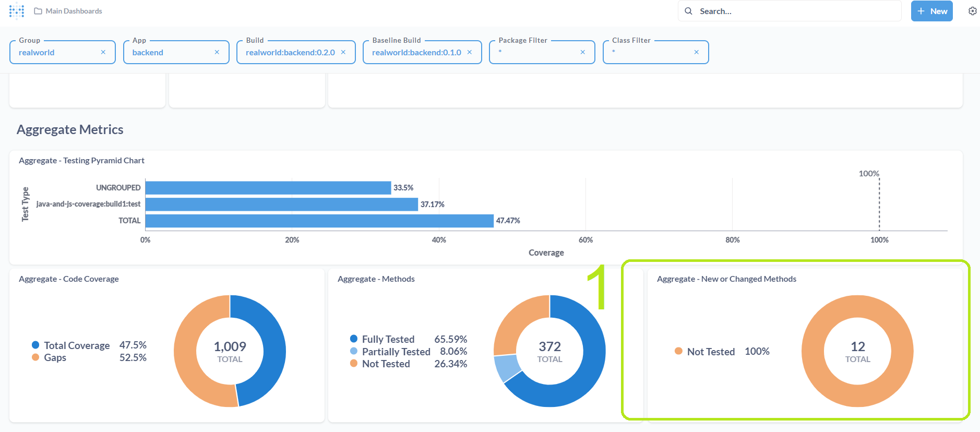
Task: Clear the Class Filter with its X
Action: (x=697, y=52)
